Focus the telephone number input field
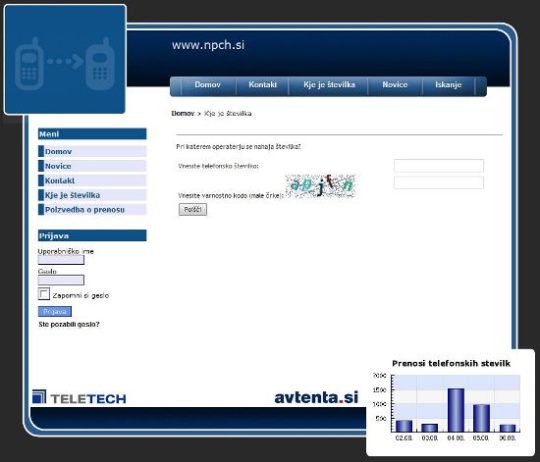Screen dimensions: 540x462 (438, 166)
